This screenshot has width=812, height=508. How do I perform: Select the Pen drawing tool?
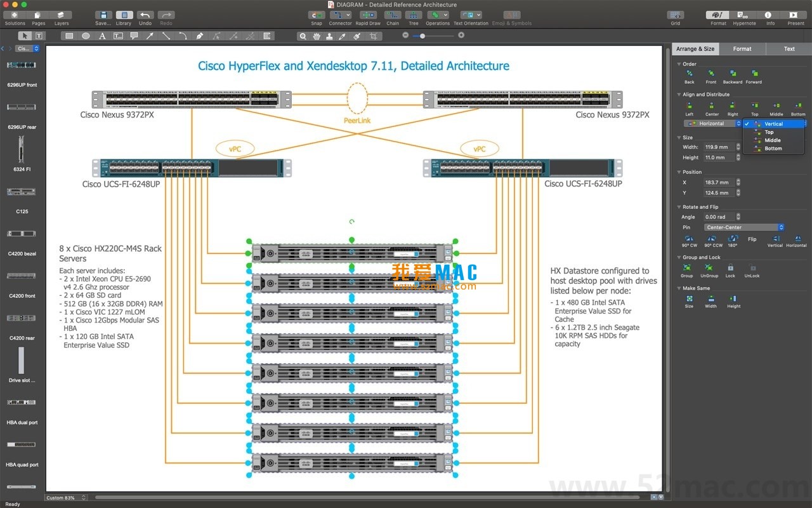coord(199,36)
